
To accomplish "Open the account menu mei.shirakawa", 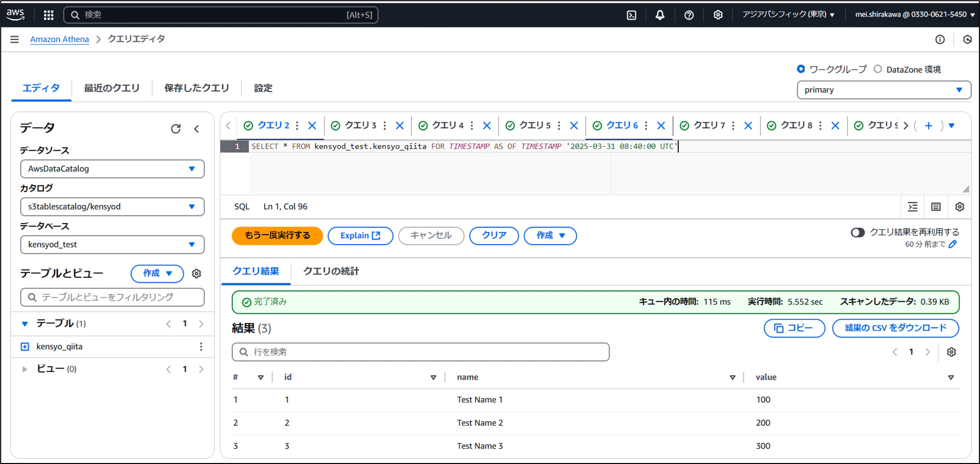I will 914,15.
